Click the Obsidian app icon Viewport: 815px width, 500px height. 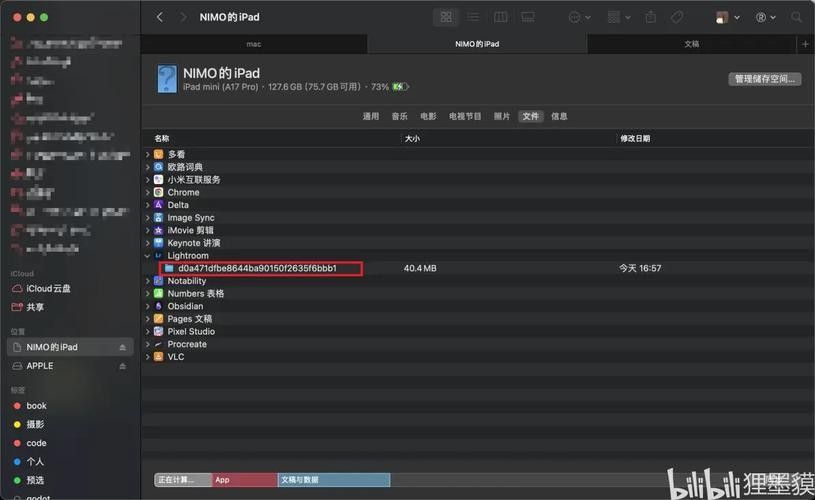(x=159, y=306)
